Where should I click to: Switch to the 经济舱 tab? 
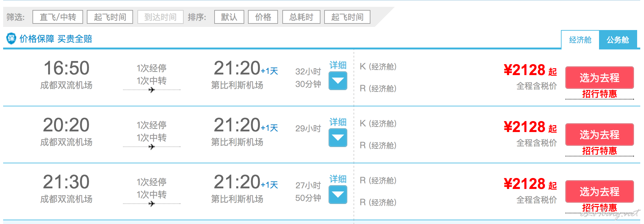tap(580, 40)
